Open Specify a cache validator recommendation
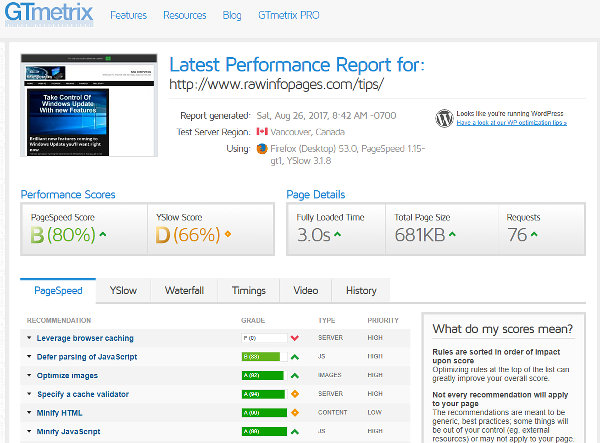This screenshot has height=443, width=600. tap(83, 394)
